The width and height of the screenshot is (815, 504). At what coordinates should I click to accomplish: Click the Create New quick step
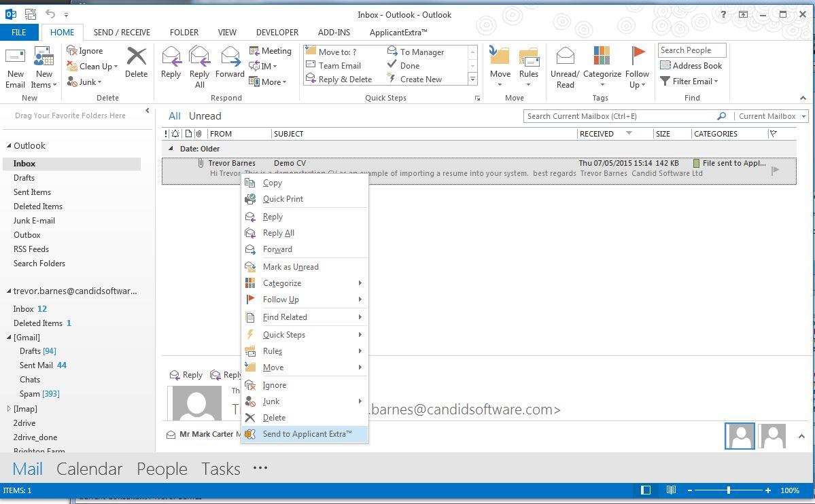click(x=414, y=79)
